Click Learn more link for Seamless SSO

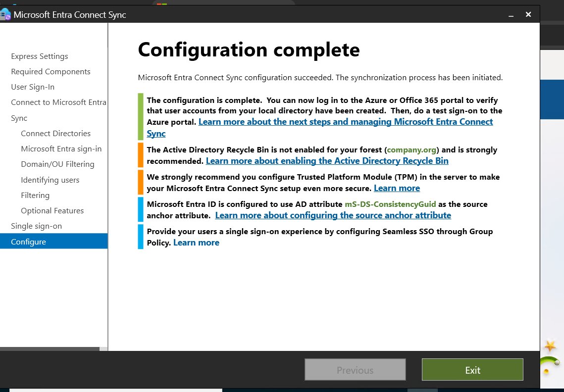(196, 243)
